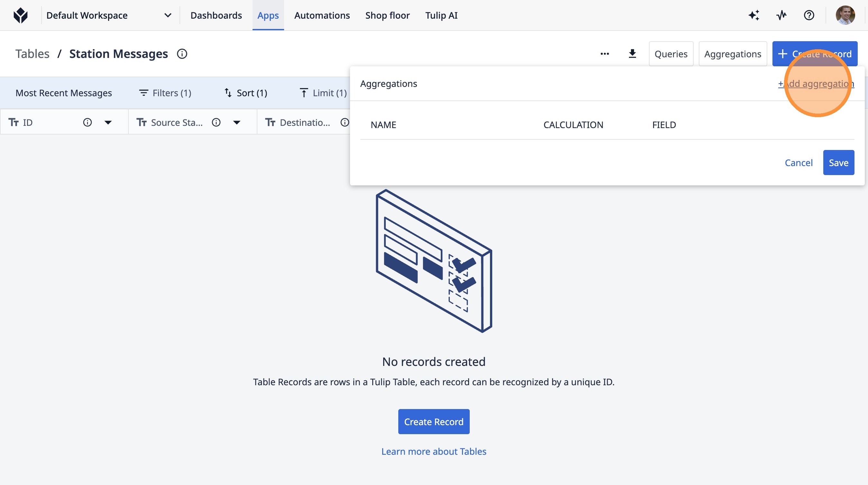This screenshot has width=868, height=485.
Task: Open the Shop floor menu
Action: 387,15
